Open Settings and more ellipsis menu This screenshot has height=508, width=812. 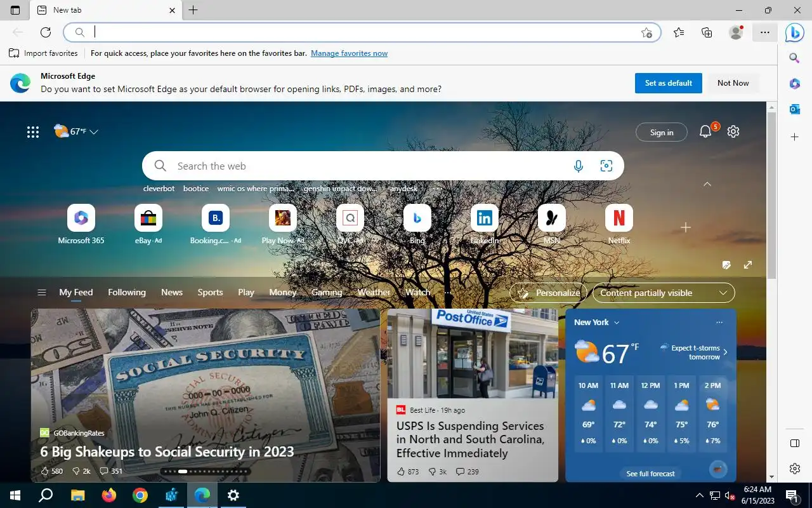coord(765,32)
